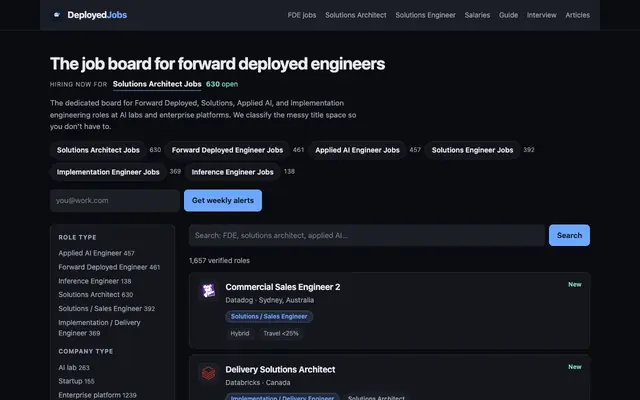Filter by Solutions Architect 630 in sidebar
Viewport: 640px width, 400px height.
click(x=96, y=295)
